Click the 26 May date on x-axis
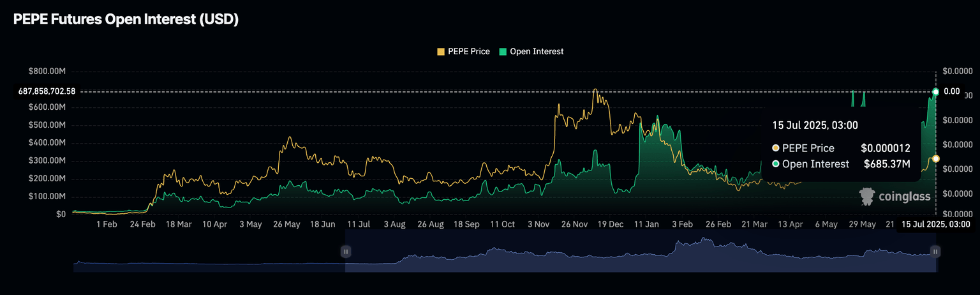The height and width of the screenshot is (295, 980). (x=286, y=225)
